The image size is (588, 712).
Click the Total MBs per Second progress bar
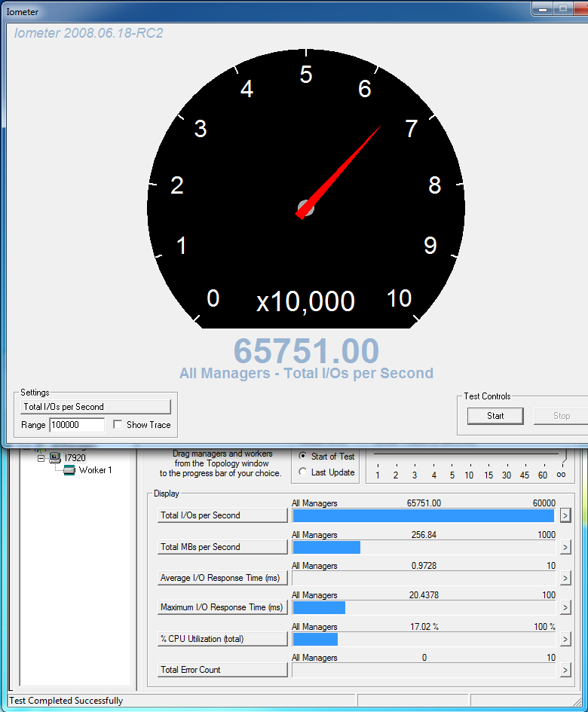click(424, 548)
